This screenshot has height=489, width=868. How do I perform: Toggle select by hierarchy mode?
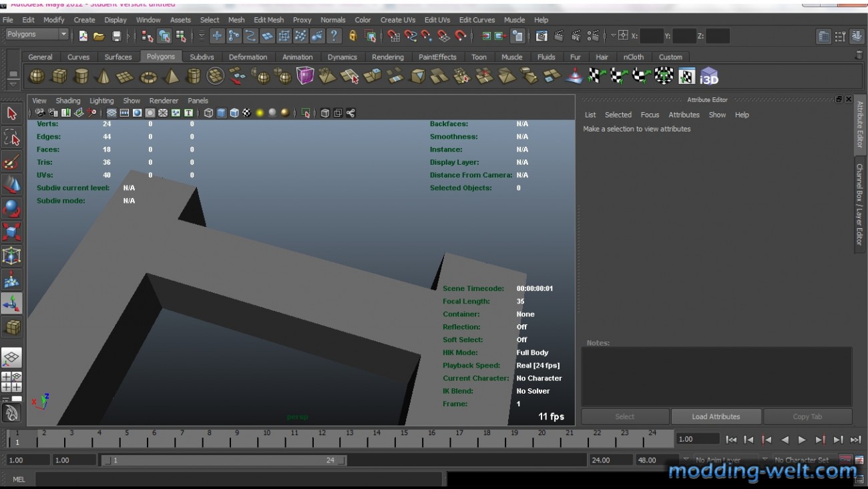[x=148, y=36]
